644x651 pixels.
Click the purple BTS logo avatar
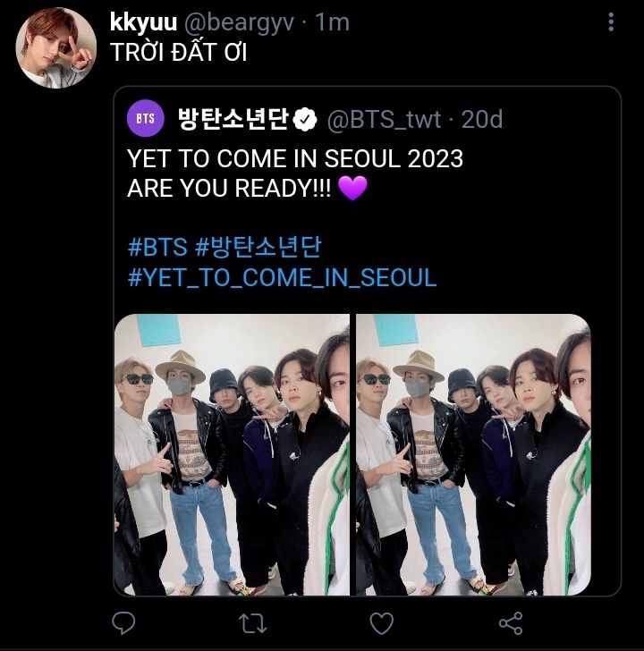[x=145, y=118]
